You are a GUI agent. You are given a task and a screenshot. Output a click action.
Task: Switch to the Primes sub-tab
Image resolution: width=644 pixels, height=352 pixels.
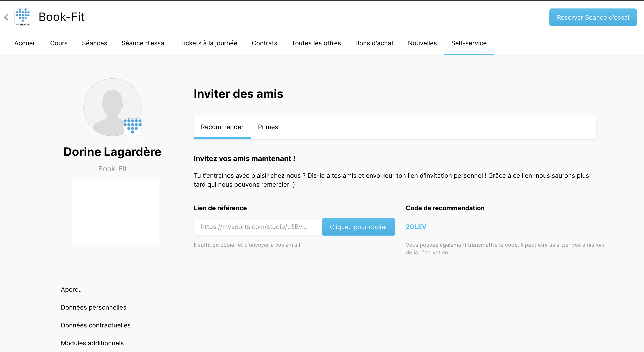268,127
